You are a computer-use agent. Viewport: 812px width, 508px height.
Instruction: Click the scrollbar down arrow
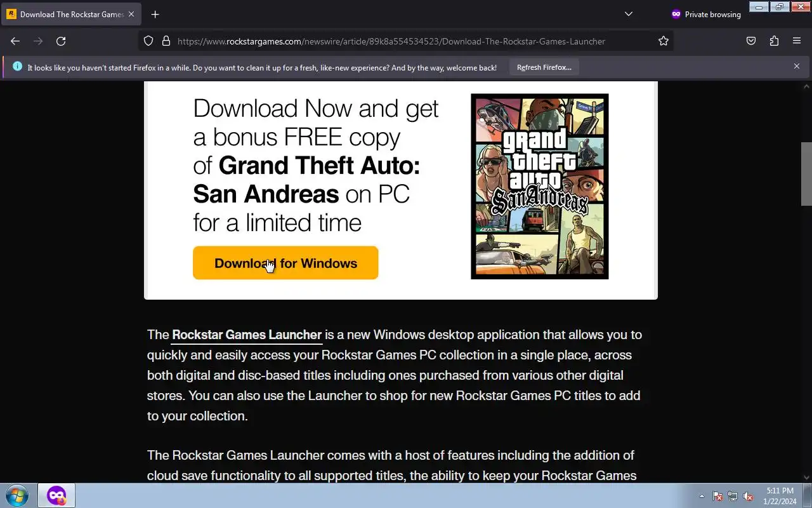pyautogui.click(x=806, y=478)
